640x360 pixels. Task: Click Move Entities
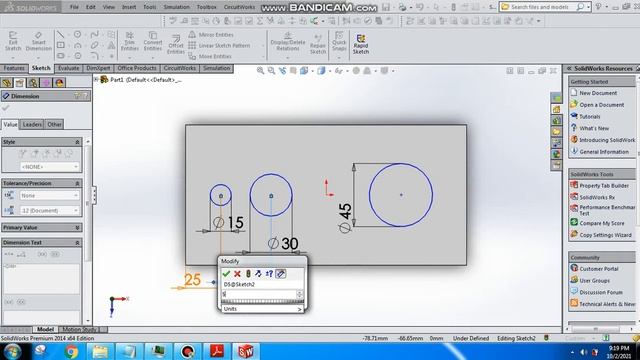(x=211, y=56)
